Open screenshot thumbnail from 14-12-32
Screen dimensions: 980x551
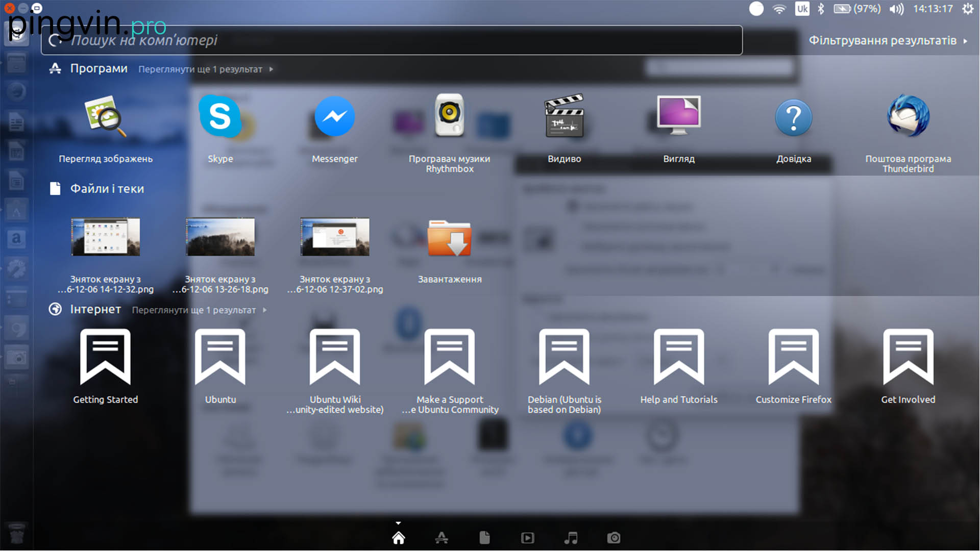click(106, 237)
